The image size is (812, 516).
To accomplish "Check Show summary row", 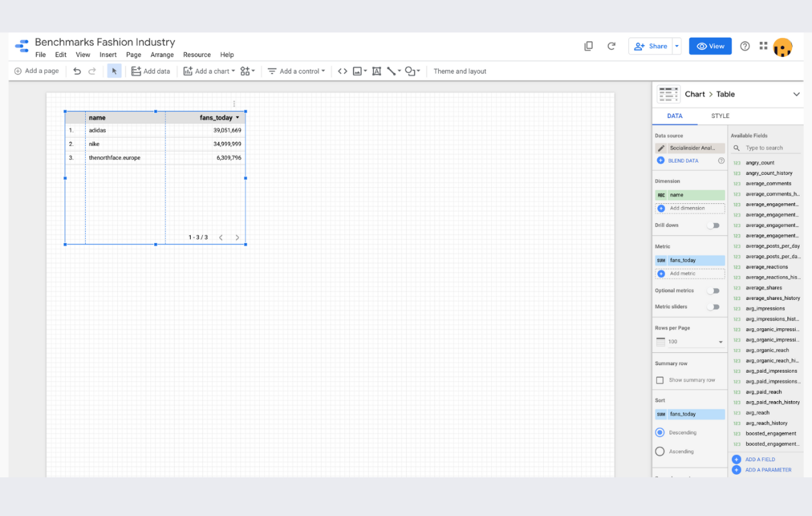I will pyautogui.click(x=660, y=381).
